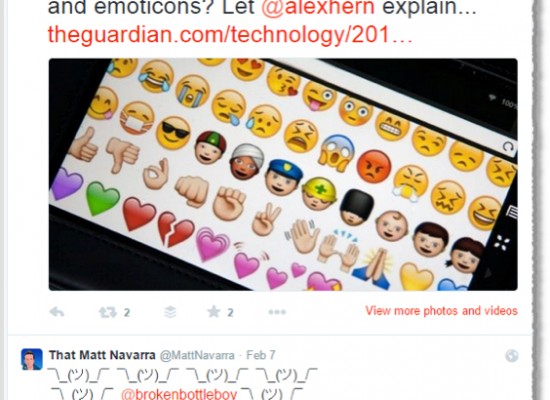The width and height of the screenshot is (550, 400).
Task: Favorite the tweet using star icon
Action: (214, 311)
